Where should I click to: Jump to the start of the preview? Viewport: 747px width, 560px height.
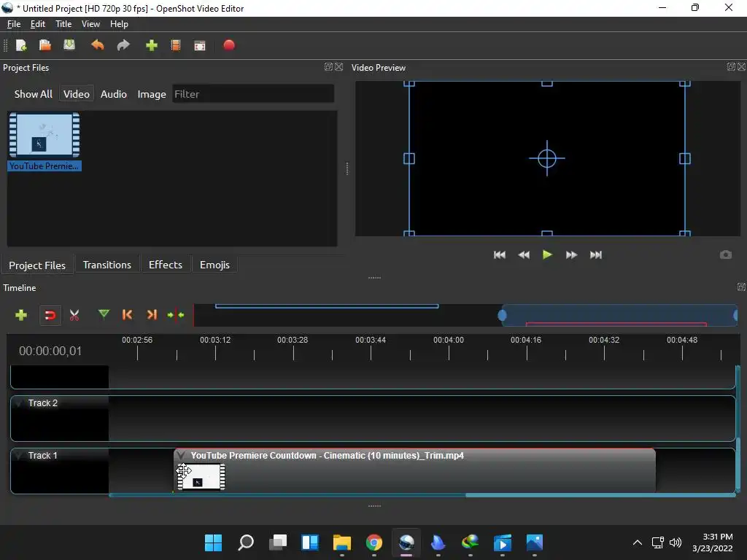pos(499,254)
